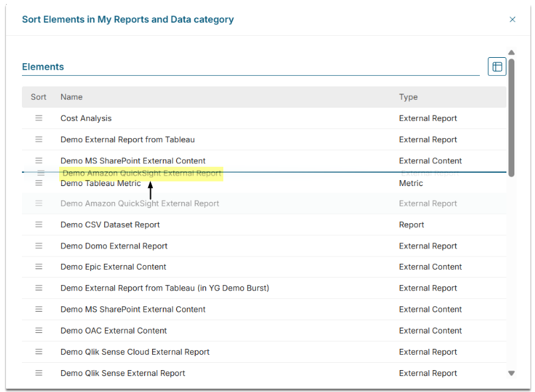Close the Sort Elements dialog
This screenshot has height=392, width=535.
(512, 19)
